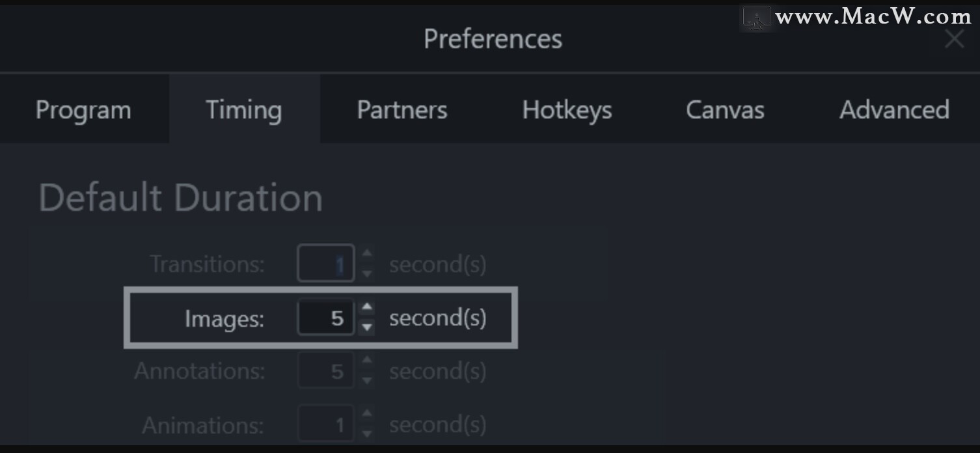
Task: Decrease Annotations duration with down arrow
Action: pos(367,380)
